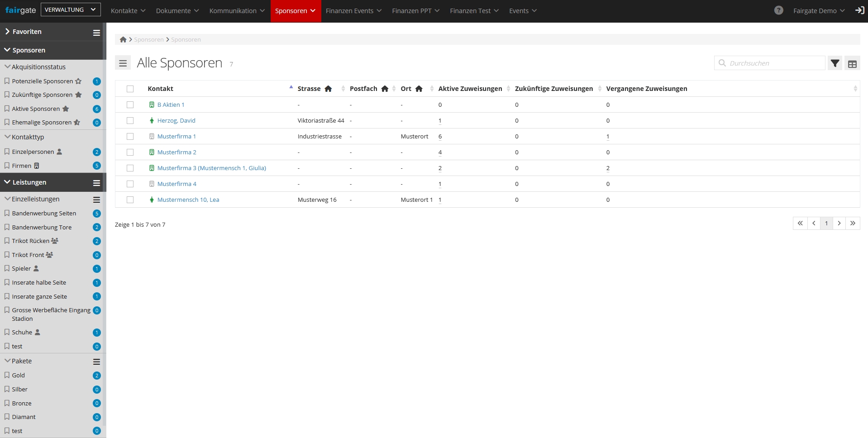Tick the checkbox for Musterfirma 3

(130, 168)
